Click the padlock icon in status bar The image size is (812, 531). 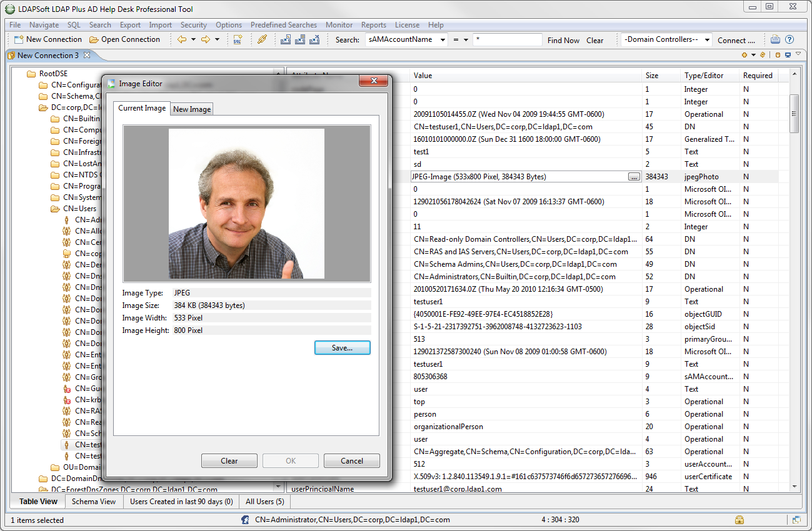pos(739,520)
